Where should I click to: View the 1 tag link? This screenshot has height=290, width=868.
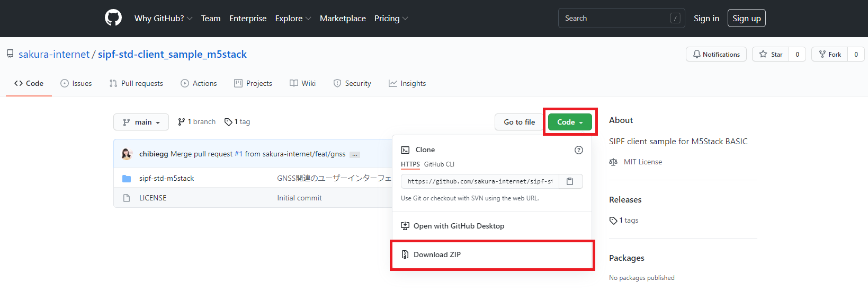237,122
